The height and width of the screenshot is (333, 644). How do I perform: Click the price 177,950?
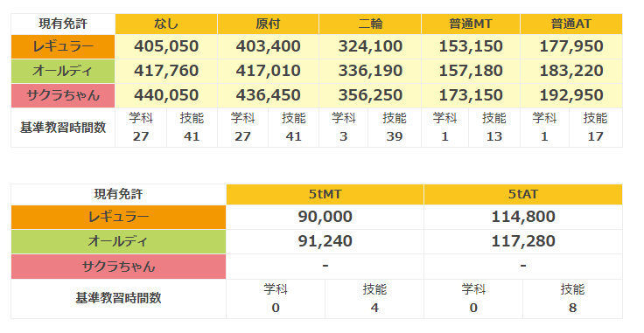click(x=571, y=46)
